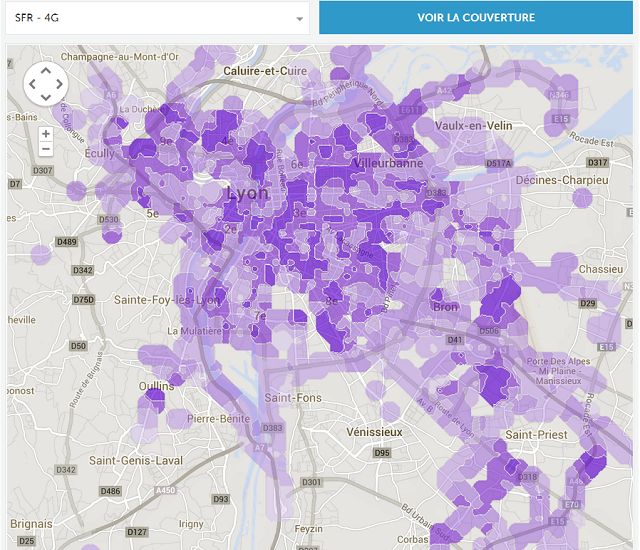Viewport: 640px width, 550px height.
Task: Zoom out using the minus button
Action: pos(46,149)
